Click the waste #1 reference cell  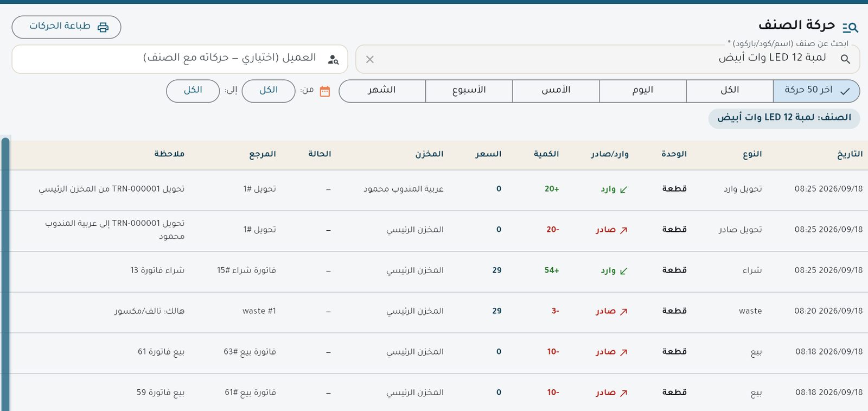(259, 311)
